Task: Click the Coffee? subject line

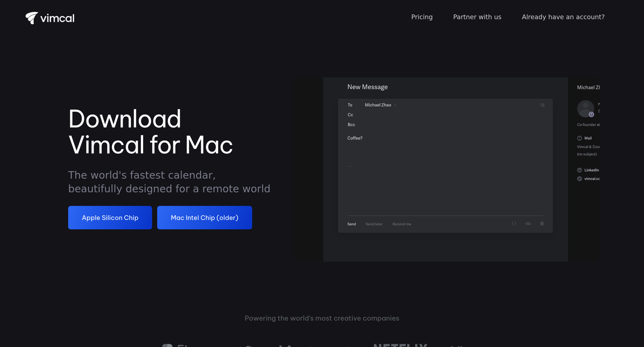Action: [355, 138]
